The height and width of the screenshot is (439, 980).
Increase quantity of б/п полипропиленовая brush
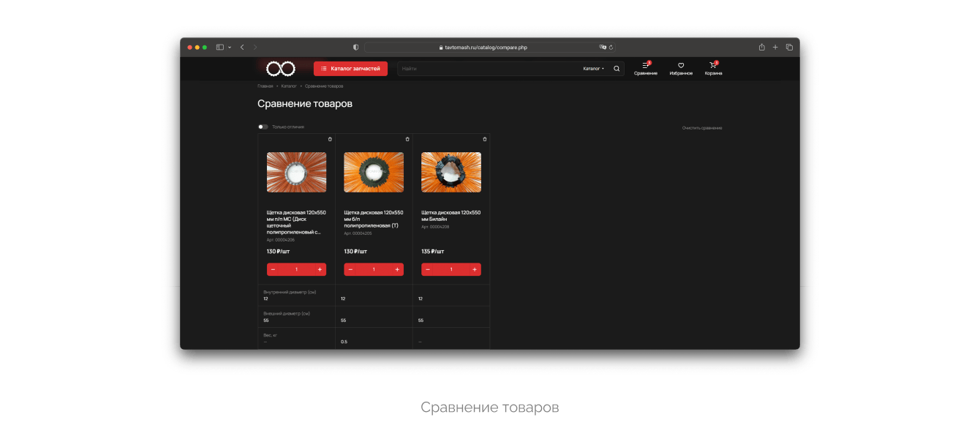pyautogui.click(x=397, y=269)
